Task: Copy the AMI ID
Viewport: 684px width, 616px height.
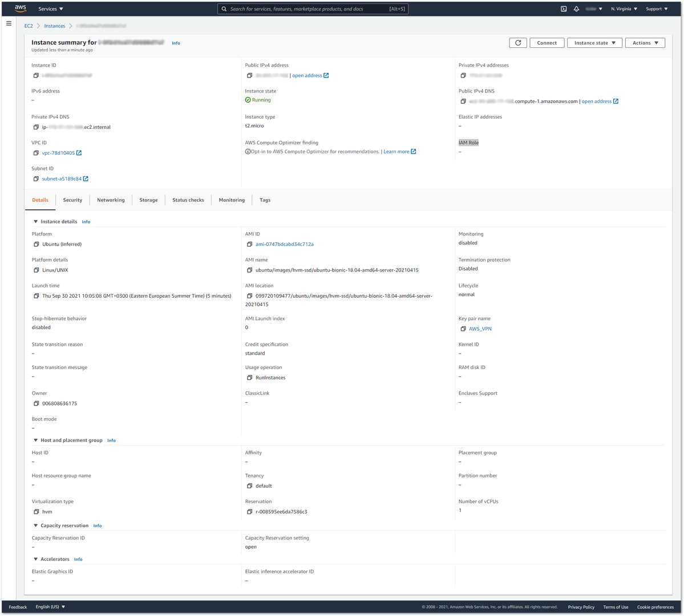Action: [249, 244]
